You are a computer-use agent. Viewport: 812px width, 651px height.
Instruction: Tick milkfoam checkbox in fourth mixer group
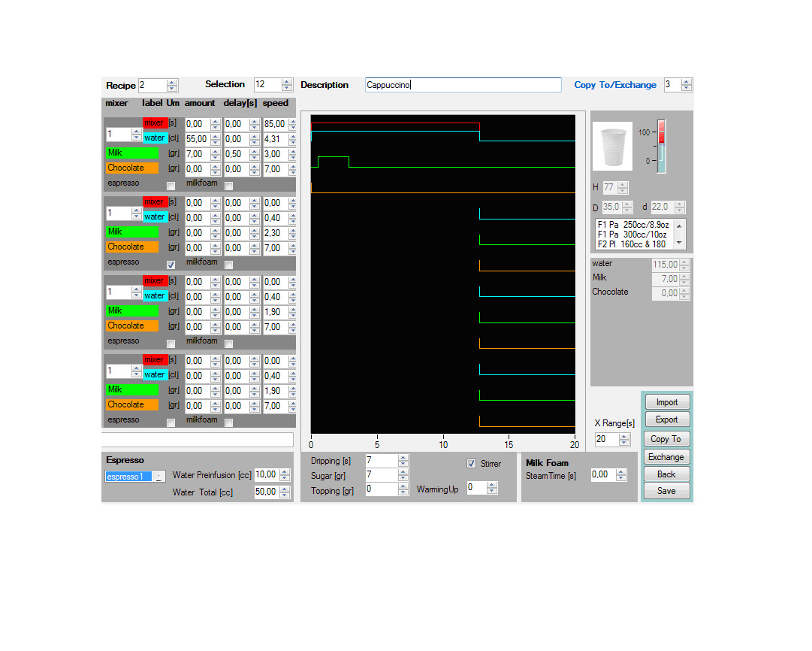(229, 422)
